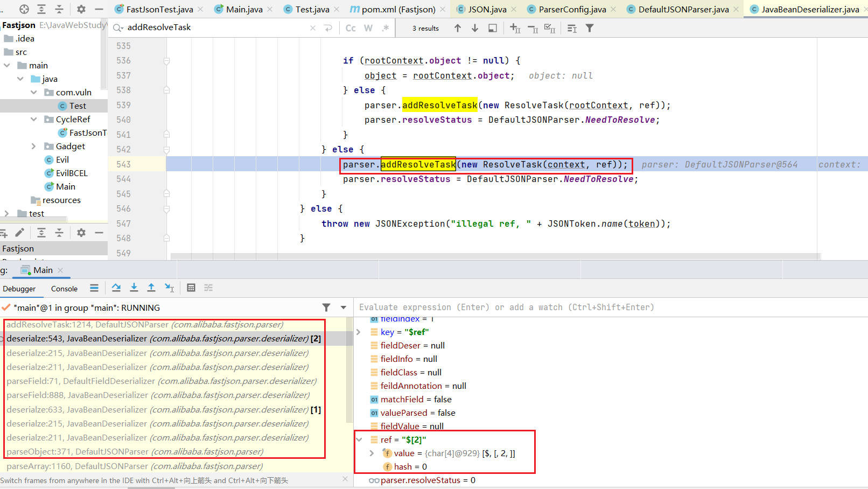
Task: Add selection for next occurrence icon
Action: point(515,28)
